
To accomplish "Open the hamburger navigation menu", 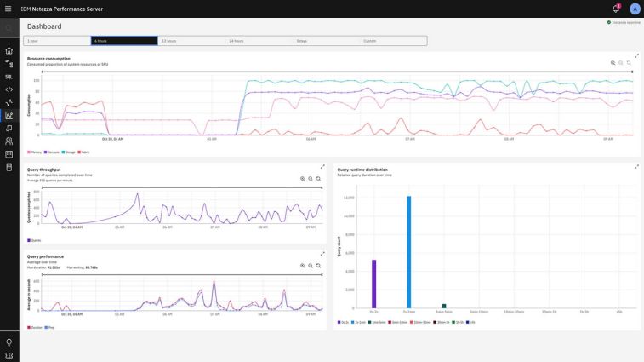I will pyautogui.click(x=9, y=9).
